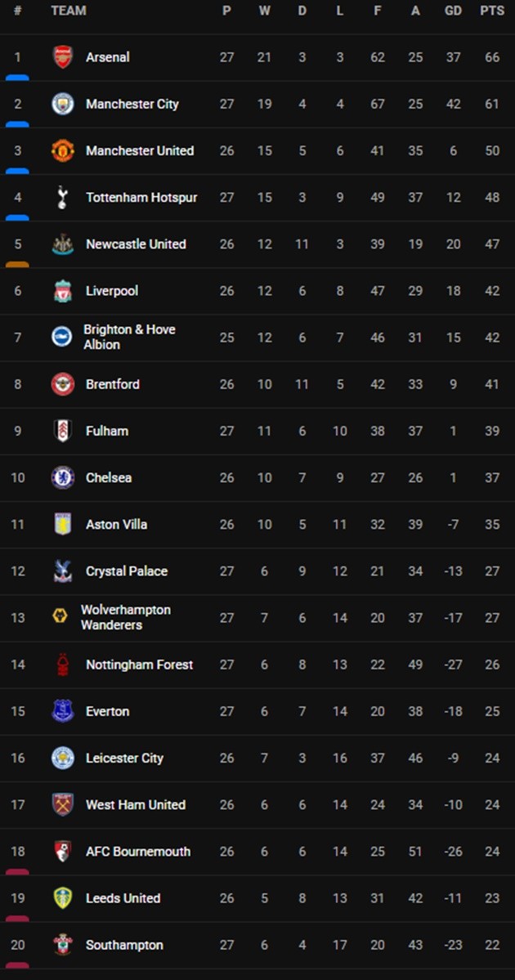Open the Nottingham Forest team page

point(139,665)
